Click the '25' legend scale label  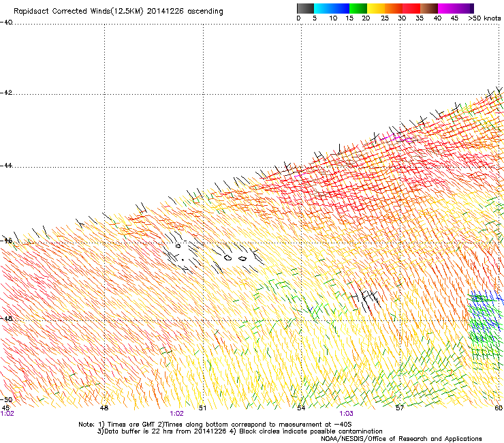point(385,18)
